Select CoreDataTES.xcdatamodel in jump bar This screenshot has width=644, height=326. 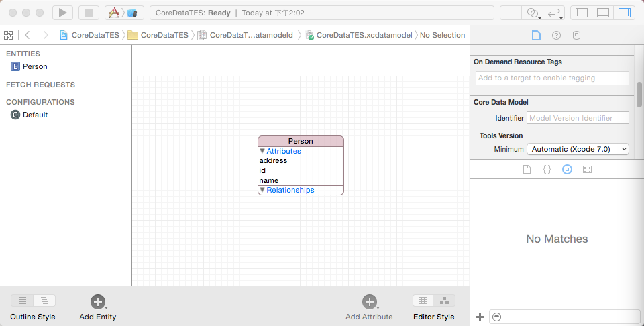pyautogui.click(x=358, y=35)
